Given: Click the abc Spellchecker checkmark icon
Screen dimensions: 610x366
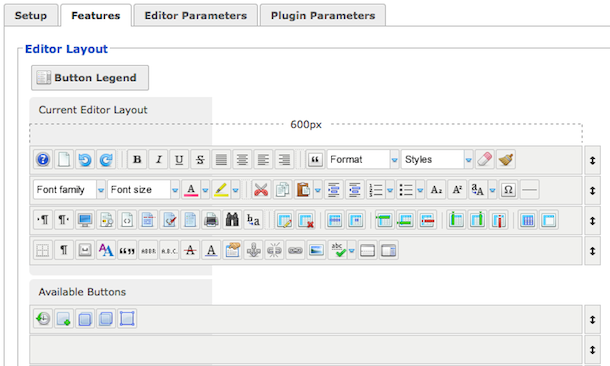Looking at the screenshot, I should point(338,250).
